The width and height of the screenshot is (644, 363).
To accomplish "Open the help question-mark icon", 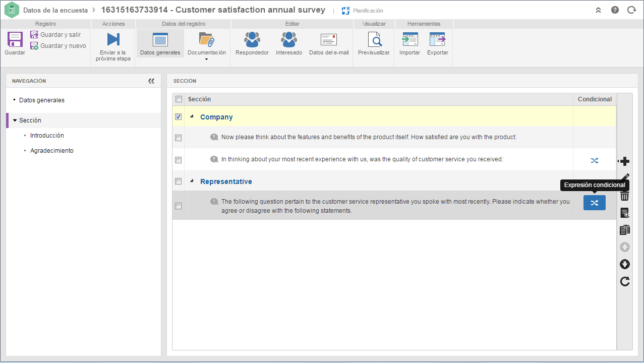I will pyautogui.click(x=615, y=10).
